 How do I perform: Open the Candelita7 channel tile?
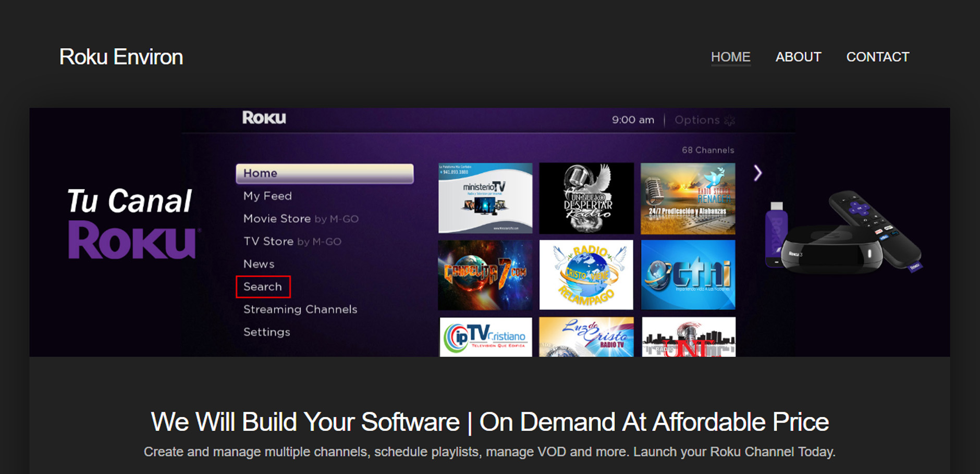(x=485, y=275)
